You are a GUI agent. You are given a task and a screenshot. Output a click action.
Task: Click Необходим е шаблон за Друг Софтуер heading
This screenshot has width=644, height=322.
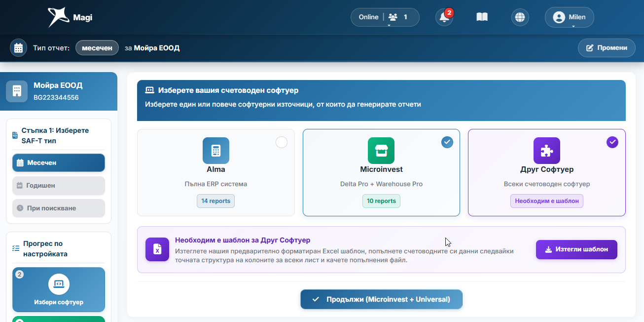[243, 240]
